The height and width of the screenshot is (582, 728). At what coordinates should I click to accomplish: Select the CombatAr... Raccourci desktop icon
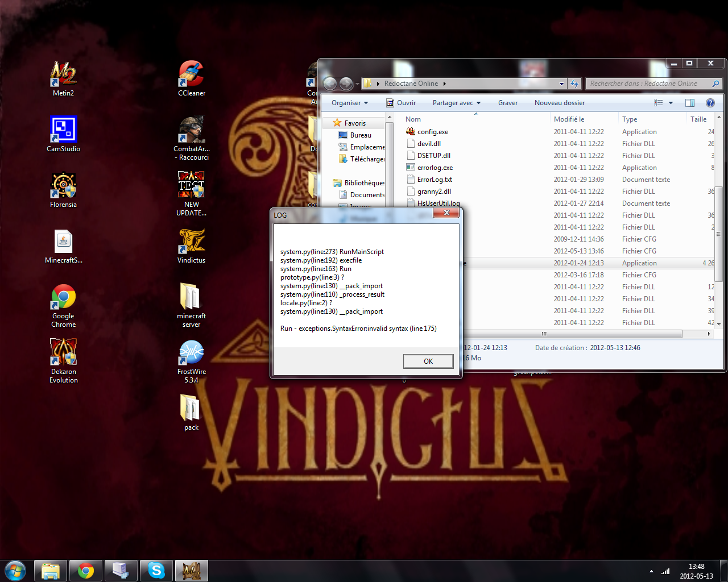[x=192, y=138]
